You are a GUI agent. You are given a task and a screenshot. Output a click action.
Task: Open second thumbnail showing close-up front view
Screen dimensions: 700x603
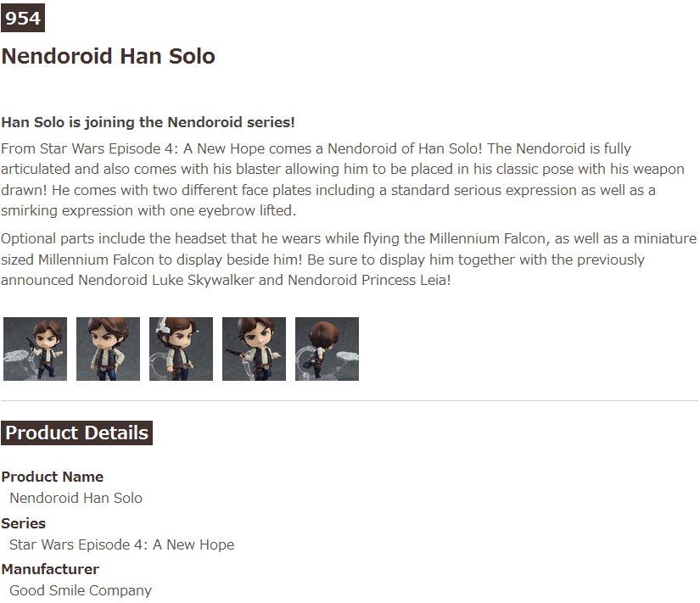click(108, 349)
